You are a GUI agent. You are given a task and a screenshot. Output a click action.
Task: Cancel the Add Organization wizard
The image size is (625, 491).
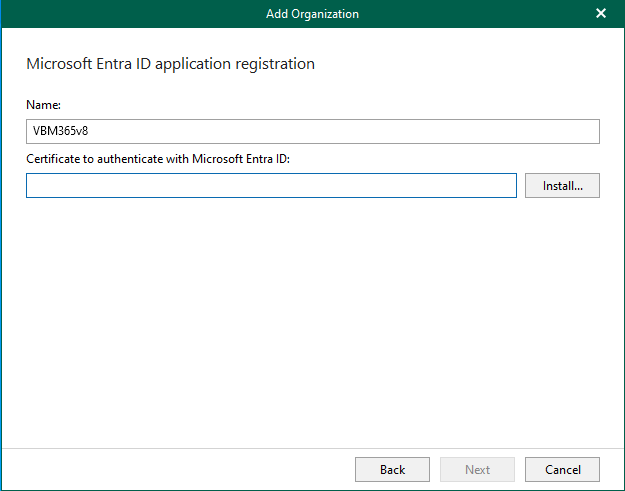[x=562, y=469]
